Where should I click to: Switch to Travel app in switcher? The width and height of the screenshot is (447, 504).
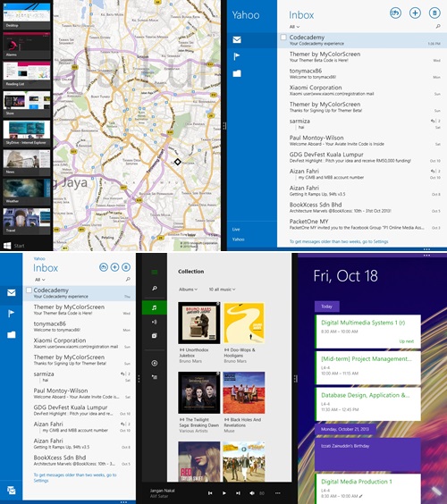27,221
